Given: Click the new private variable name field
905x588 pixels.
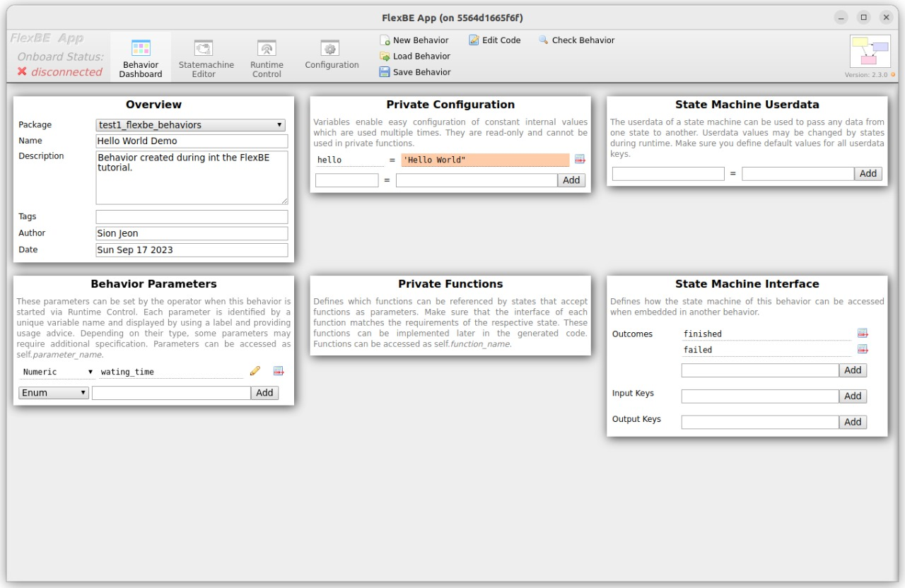Looking at the screenshot, I should [x=346, y=180].
